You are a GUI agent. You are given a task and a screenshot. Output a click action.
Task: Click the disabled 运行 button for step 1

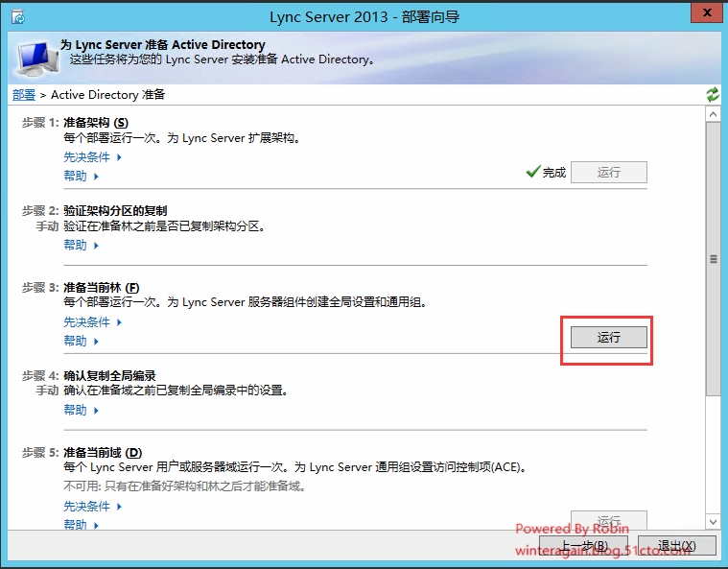click(609, 173)
